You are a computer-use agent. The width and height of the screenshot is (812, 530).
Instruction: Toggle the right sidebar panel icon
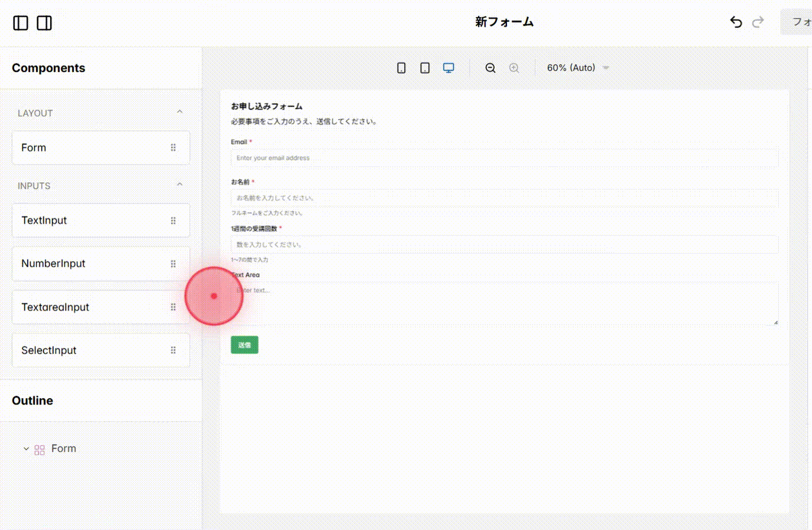coord(44,23)
